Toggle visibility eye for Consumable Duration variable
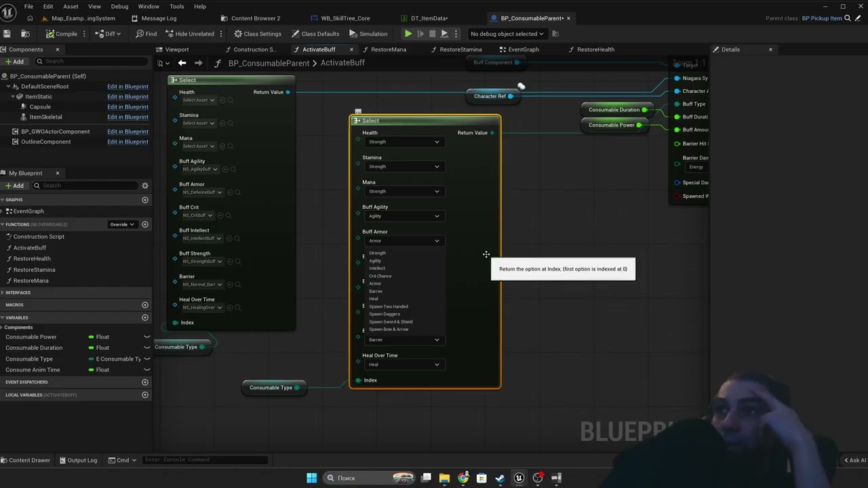Viewport: 868px width, 488px height. point(146,348)
